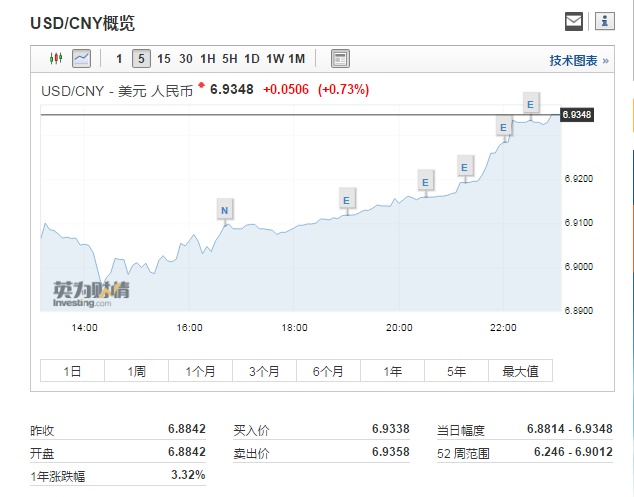Click the news/calendar layout icon in toolbar
The width and height of the screenshot is (634, 497).
[340, 59]
